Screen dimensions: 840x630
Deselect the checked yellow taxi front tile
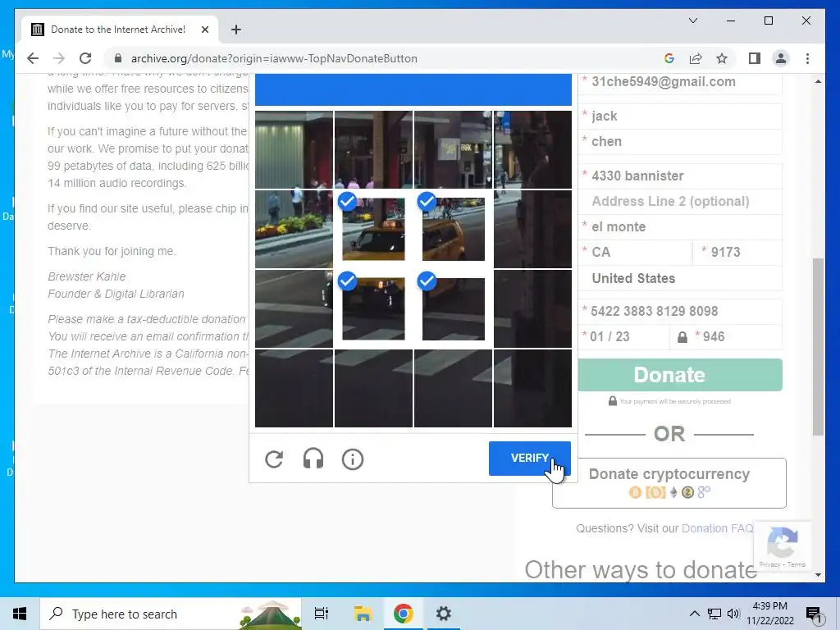[373, 230]
